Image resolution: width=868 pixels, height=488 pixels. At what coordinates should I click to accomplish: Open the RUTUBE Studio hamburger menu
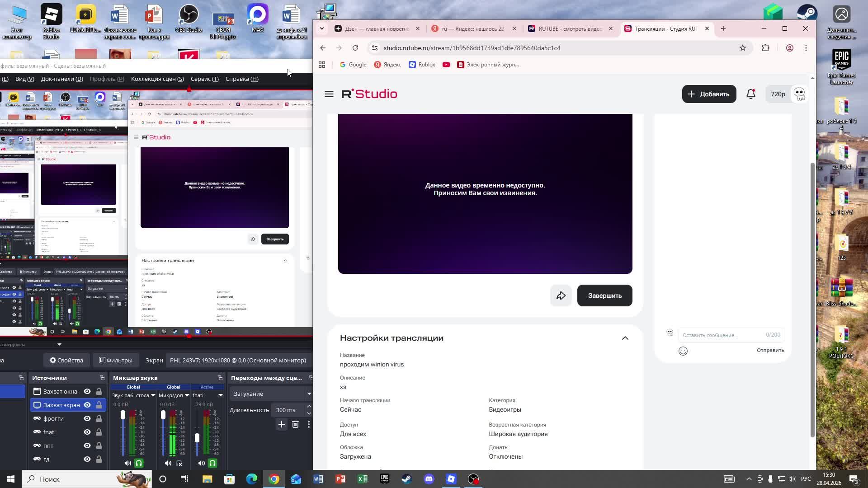[329, 94]
